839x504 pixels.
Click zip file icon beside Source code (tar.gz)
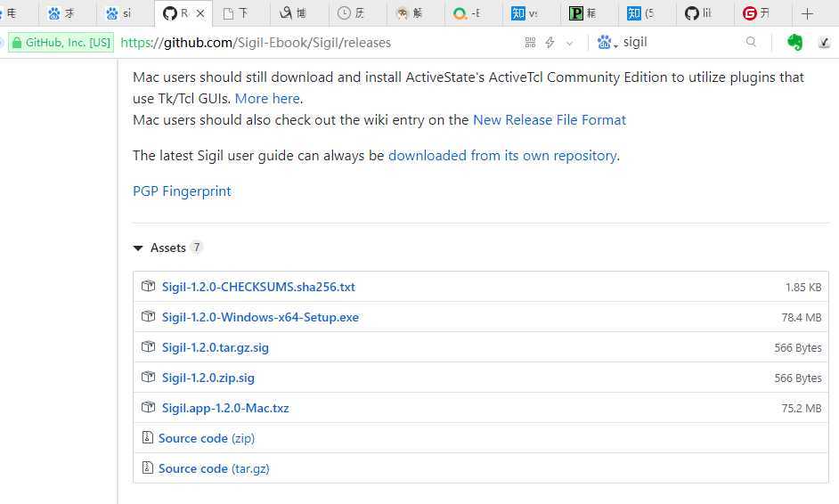click(147, 467)
